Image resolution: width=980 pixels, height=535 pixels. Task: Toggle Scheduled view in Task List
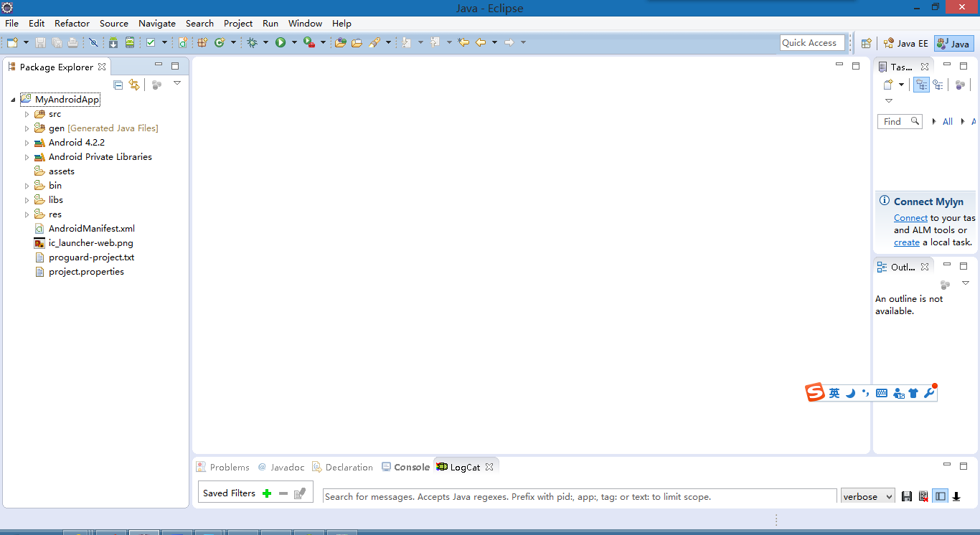coord(938,85)
